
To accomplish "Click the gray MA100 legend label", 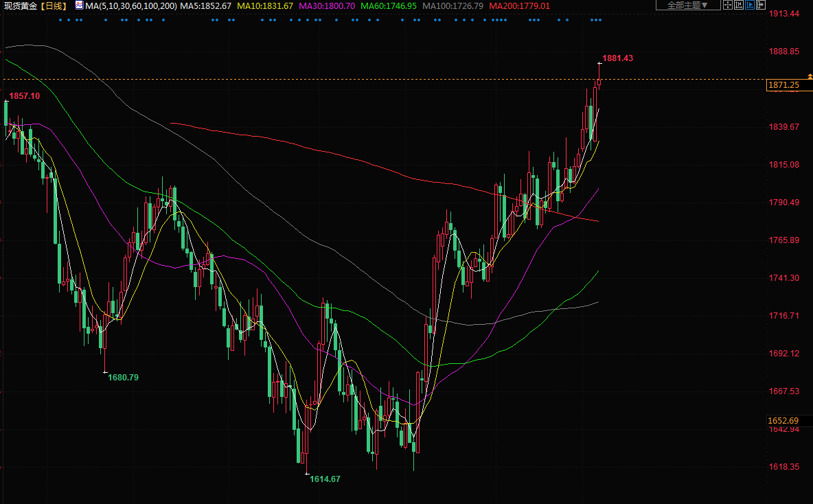I will coord(453,5).
